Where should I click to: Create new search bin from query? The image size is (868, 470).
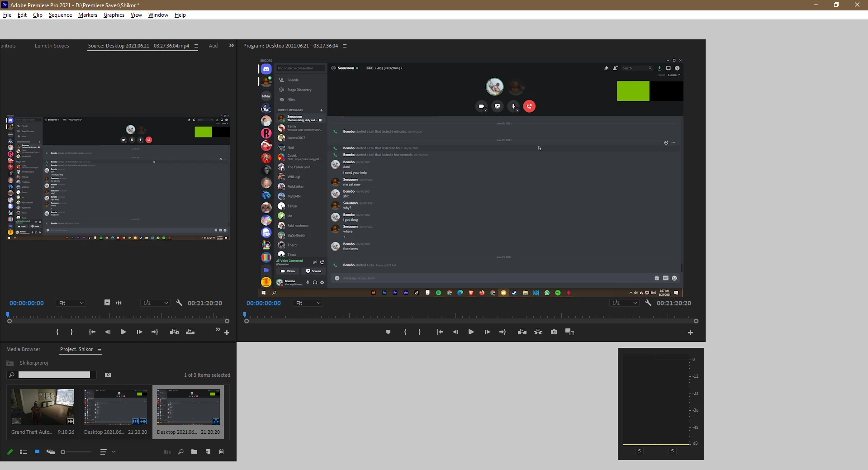point(108,375)
